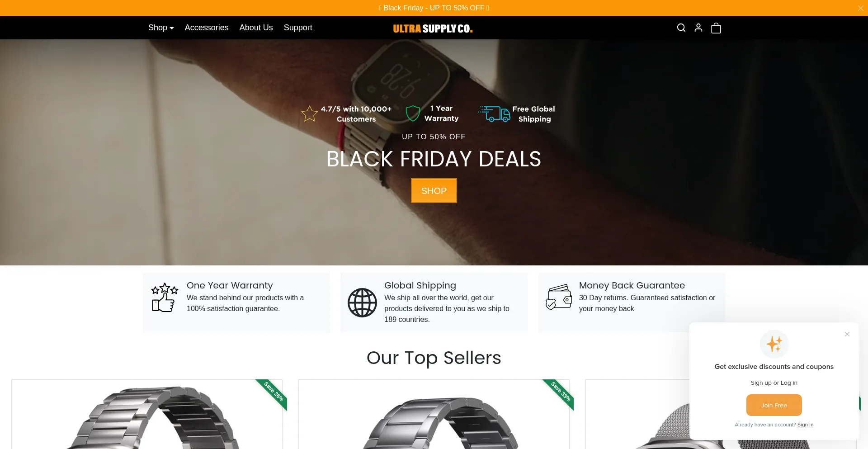Follow the Sign in link
The height and width of the screenshot is (449, 868).
[805, 425]
